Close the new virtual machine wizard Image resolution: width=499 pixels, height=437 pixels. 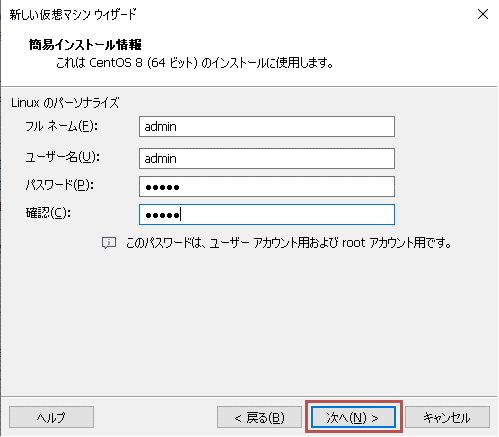pos(483,14)
